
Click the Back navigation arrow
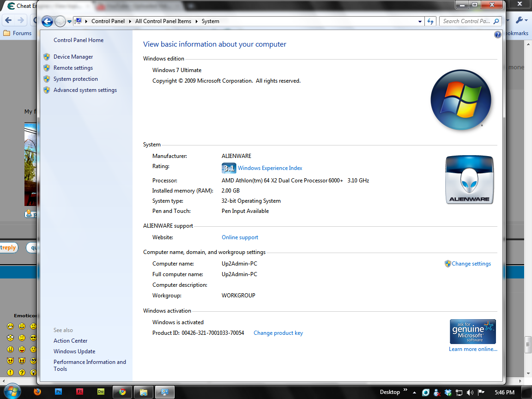point(48,21)
